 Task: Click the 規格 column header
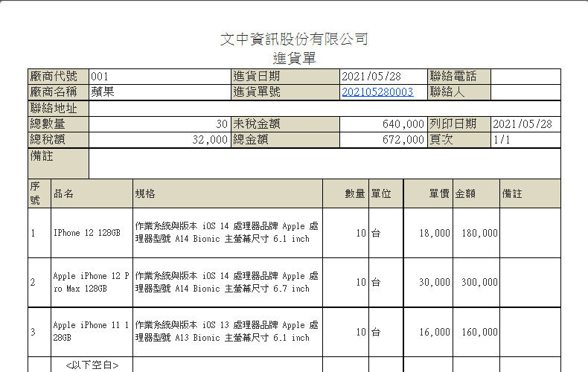coord(145,193)
